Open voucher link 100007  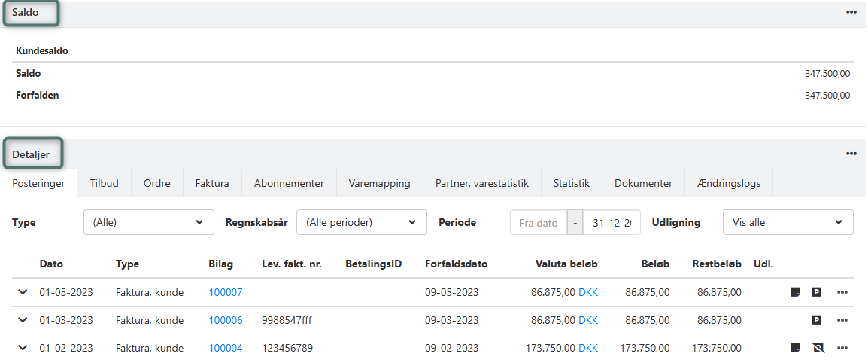(226, 292)
